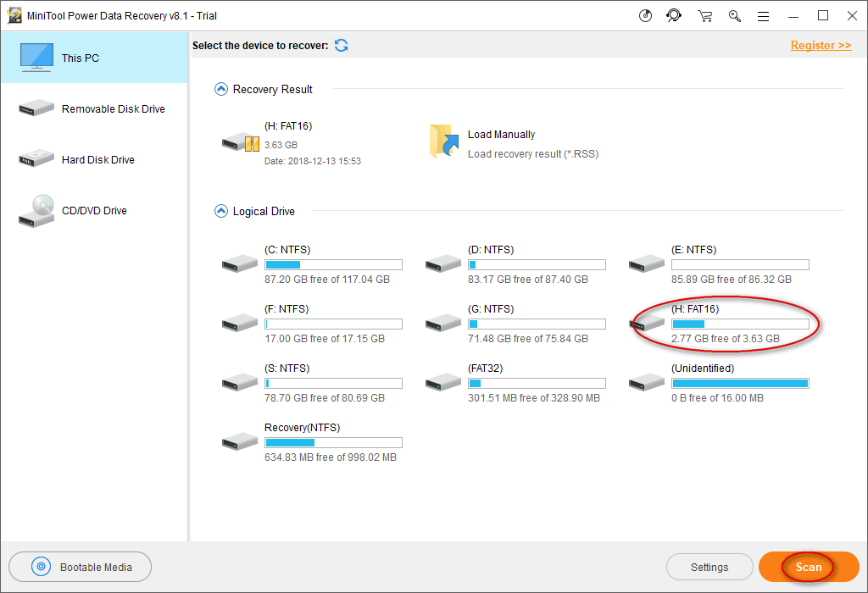
Task: Click the refresh device list icon
Action: click(342, 46)
